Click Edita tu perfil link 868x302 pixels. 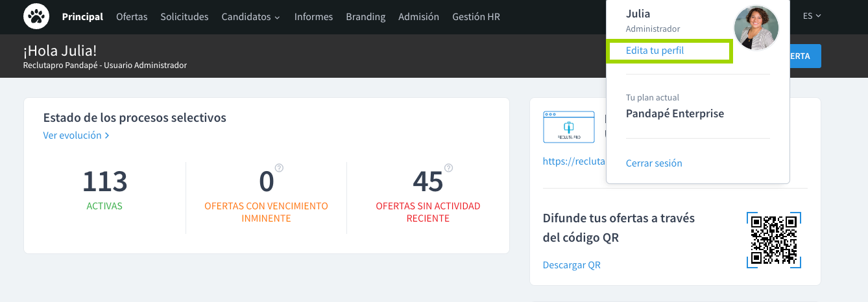click(655, 51)
